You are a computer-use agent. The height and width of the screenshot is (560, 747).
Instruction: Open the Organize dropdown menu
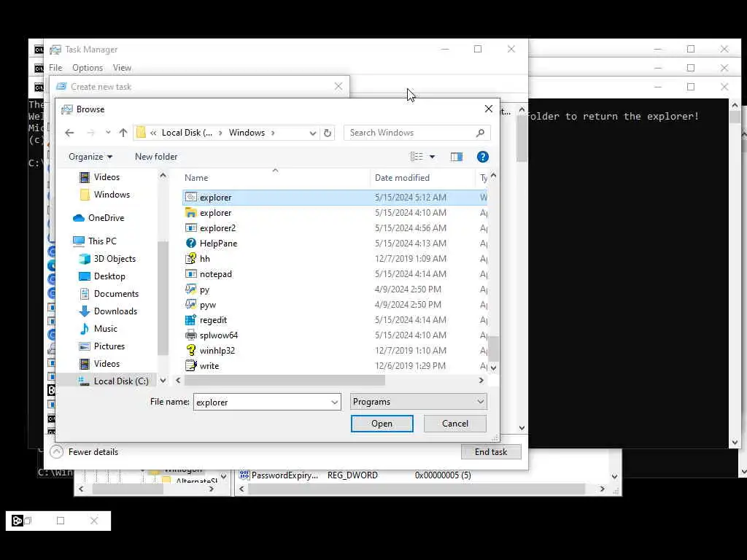pos(90,157)
